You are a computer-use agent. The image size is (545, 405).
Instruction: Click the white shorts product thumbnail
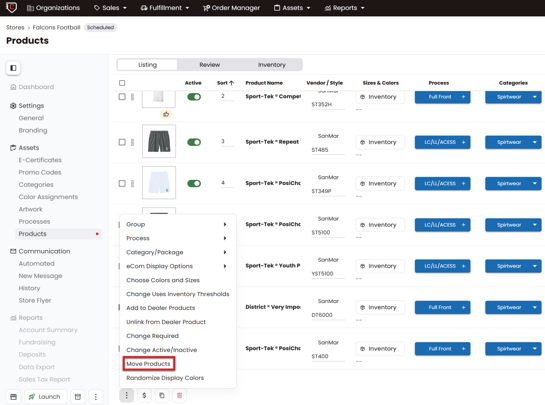pos(159,183)
